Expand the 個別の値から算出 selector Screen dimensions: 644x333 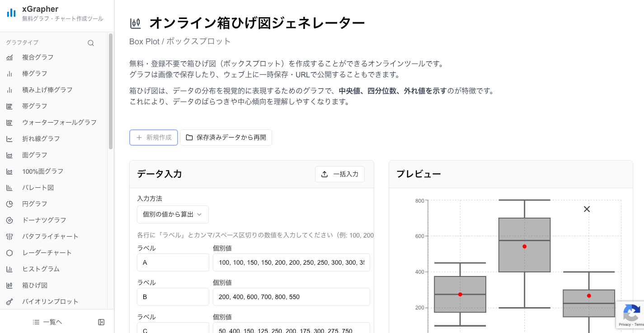pos(173,214)
